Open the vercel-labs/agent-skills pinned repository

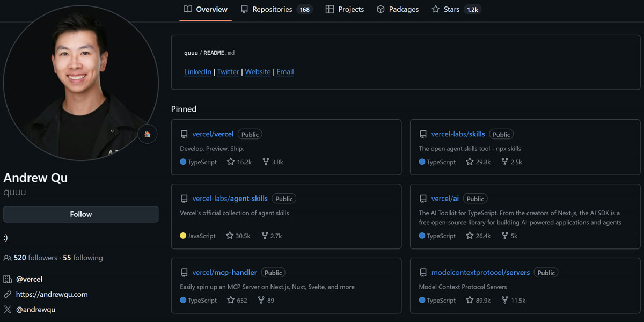230,199
